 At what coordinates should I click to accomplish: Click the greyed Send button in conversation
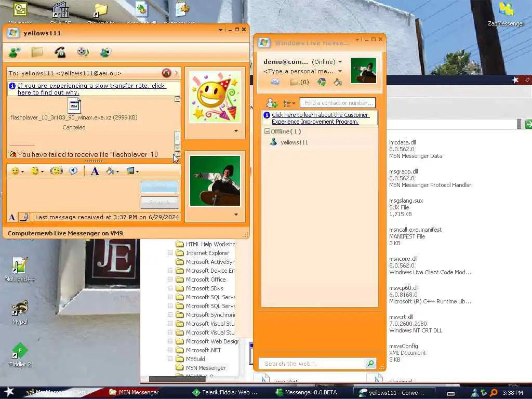[159, 187]
